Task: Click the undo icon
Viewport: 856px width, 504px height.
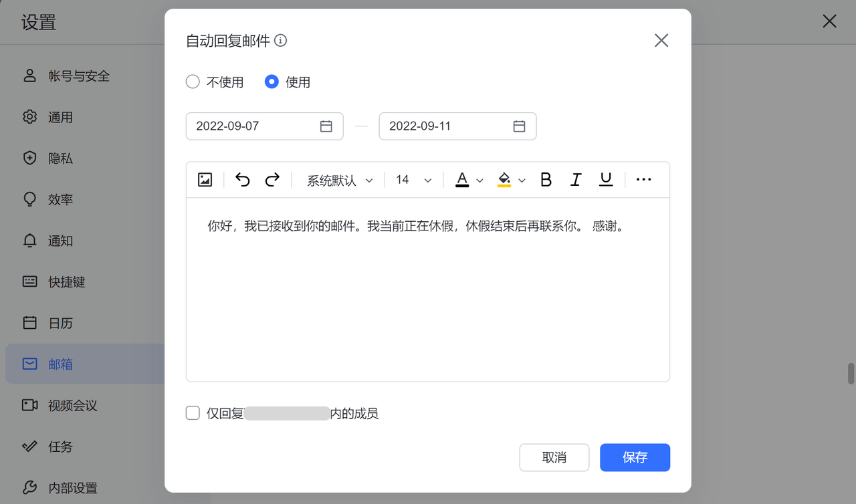Action: [x=242, y=179]
